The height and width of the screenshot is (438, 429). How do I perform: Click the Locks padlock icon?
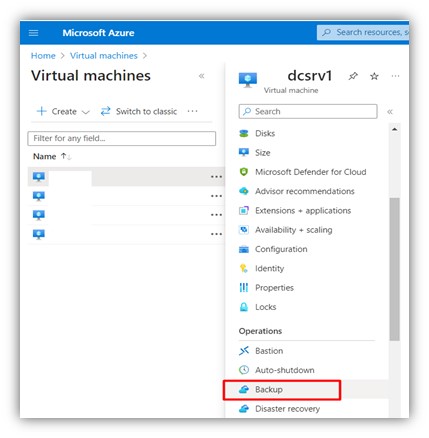coord(244,307)
